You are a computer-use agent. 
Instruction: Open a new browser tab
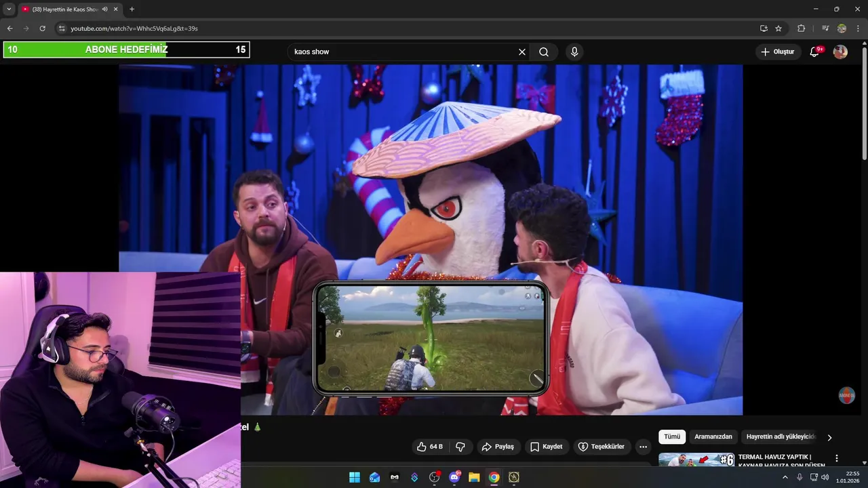tap(132, 9)
